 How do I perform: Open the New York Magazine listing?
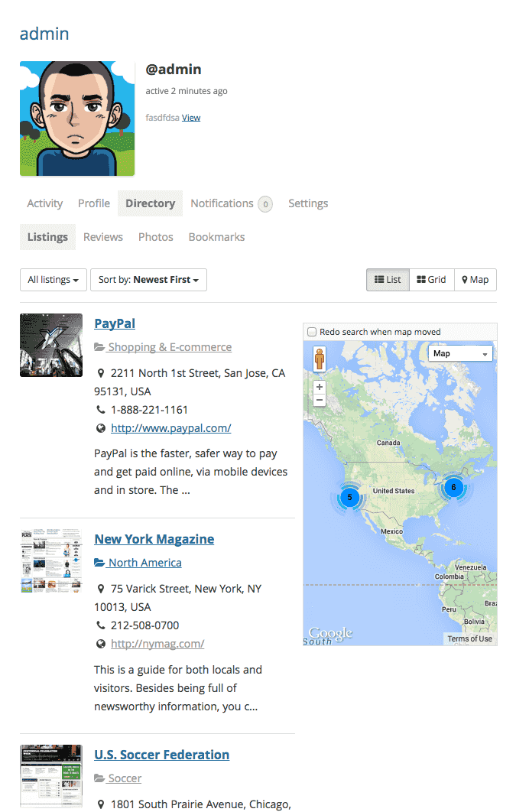tap(154, 539)
